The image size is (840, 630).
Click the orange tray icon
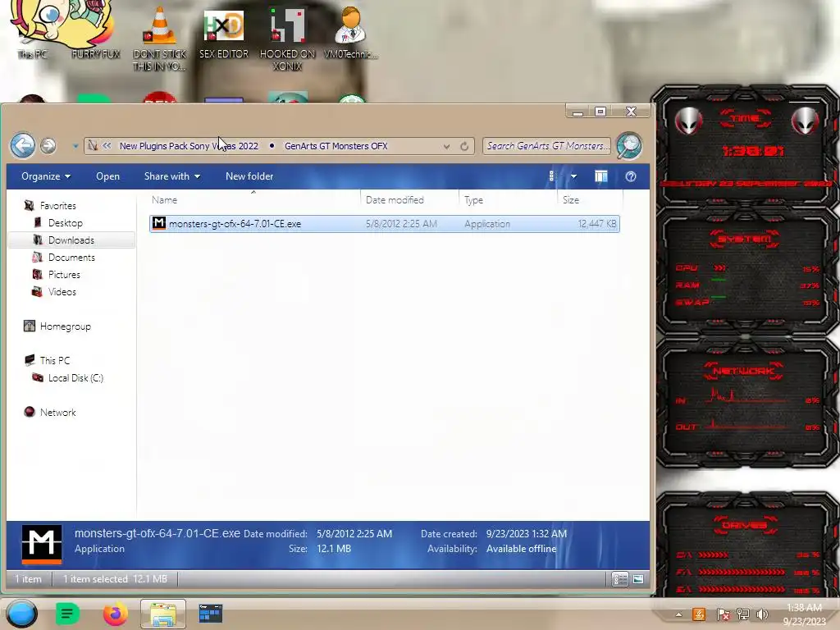tap(699, 614)
